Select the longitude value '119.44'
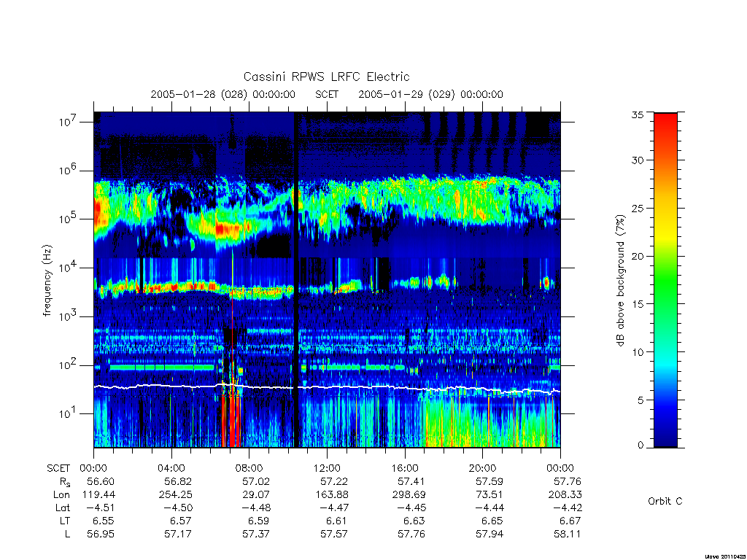This screenshot has height=560, width=747. pos(99,494)
